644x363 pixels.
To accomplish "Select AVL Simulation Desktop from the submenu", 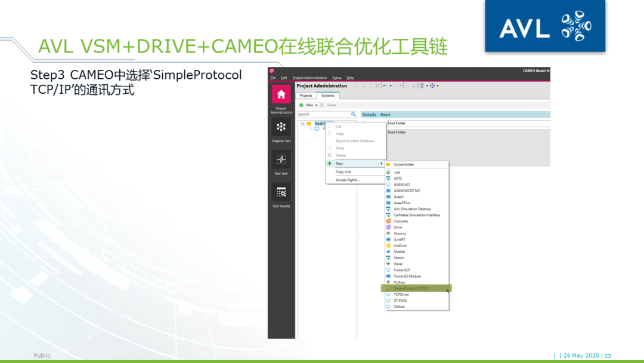I will 411,208.
